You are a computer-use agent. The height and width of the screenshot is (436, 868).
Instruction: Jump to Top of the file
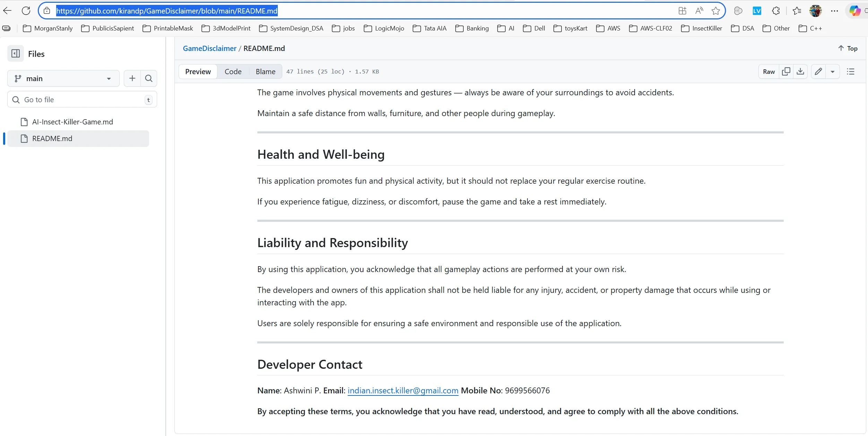(848, 49)
